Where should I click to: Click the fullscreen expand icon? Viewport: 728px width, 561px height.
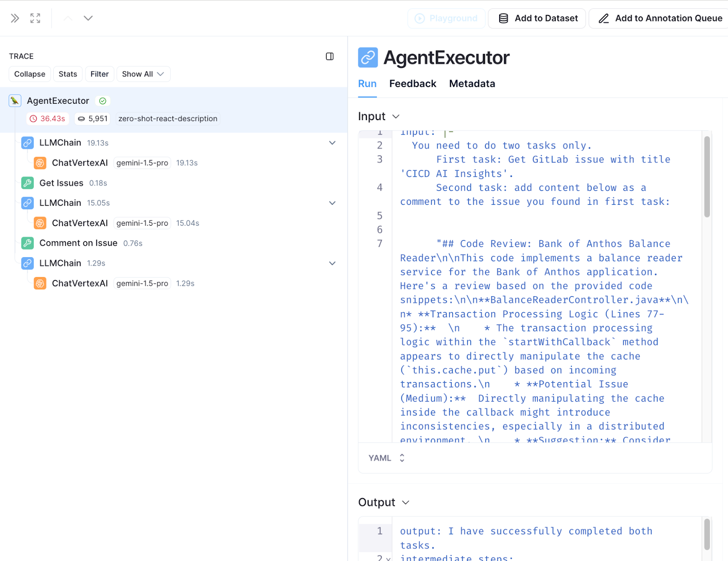pyautogui.click(x=35, y=18)
